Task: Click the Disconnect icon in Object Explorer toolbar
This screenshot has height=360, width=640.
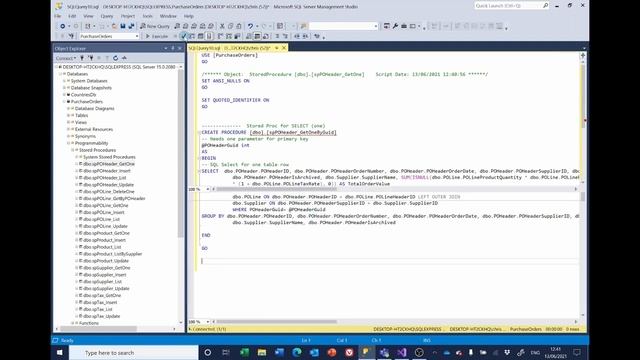Action: [90, 58]
